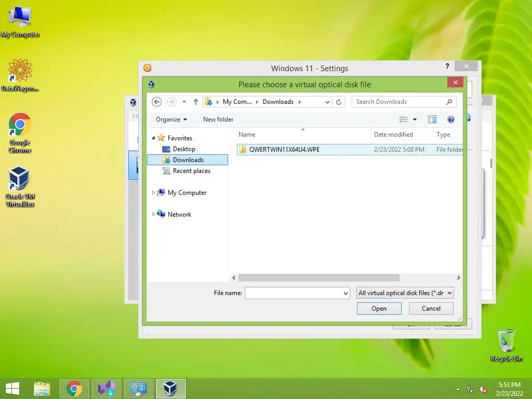Image resolution: width=532 pixels, height=399 pixels.
Task: Change the view icon layout
Action: pos(403,119)
